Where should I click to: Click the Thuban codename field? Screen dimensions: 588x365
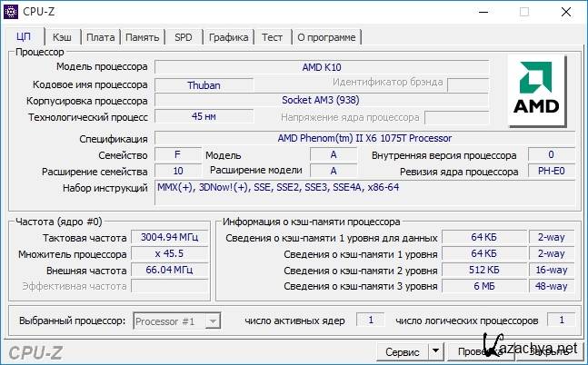tap(203, 84)
